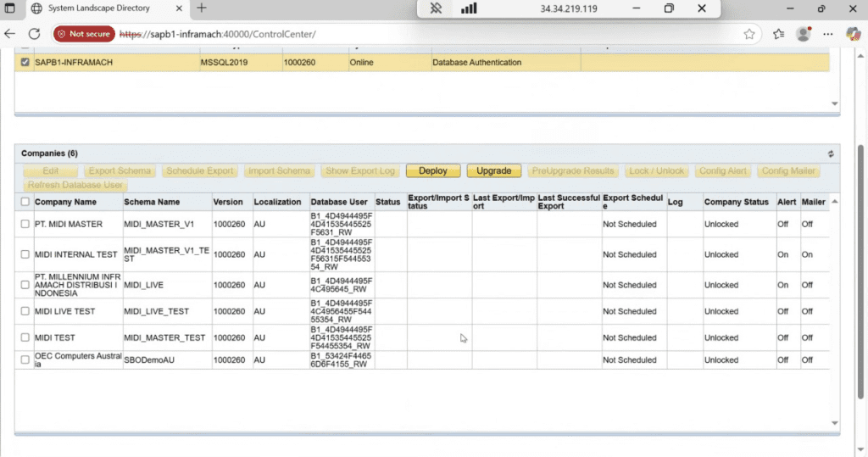868x457 pixels.
Task: Click the scroll-down arrow of the servers list
Action: coord(834,104)
